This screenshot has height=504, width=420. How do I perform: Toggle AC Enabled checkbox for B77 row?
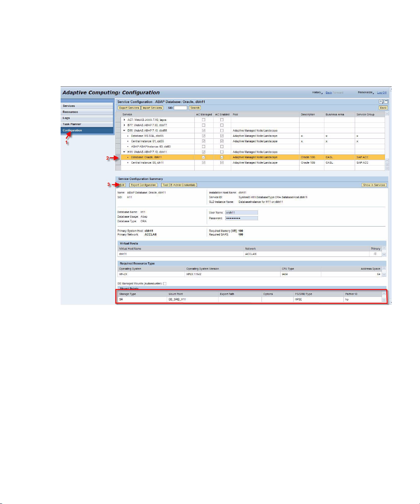coord(222,125)
